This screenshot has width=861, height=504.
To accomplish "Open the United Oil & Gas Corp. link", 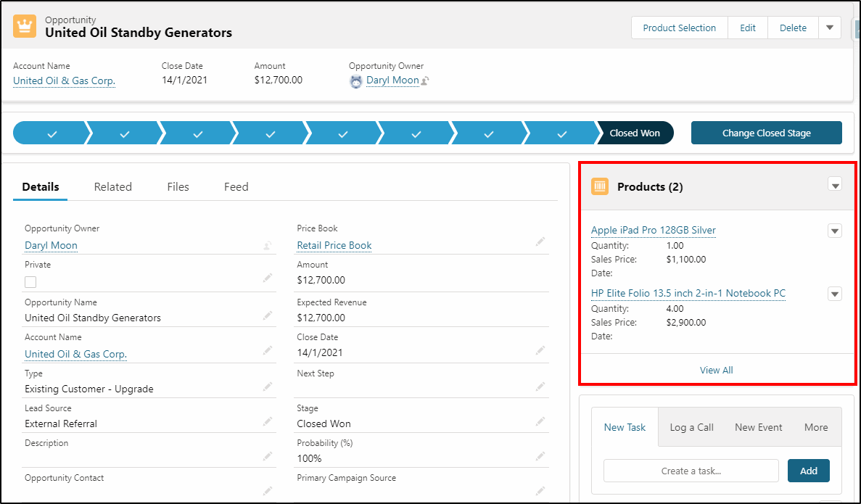I will click(64, 80).
